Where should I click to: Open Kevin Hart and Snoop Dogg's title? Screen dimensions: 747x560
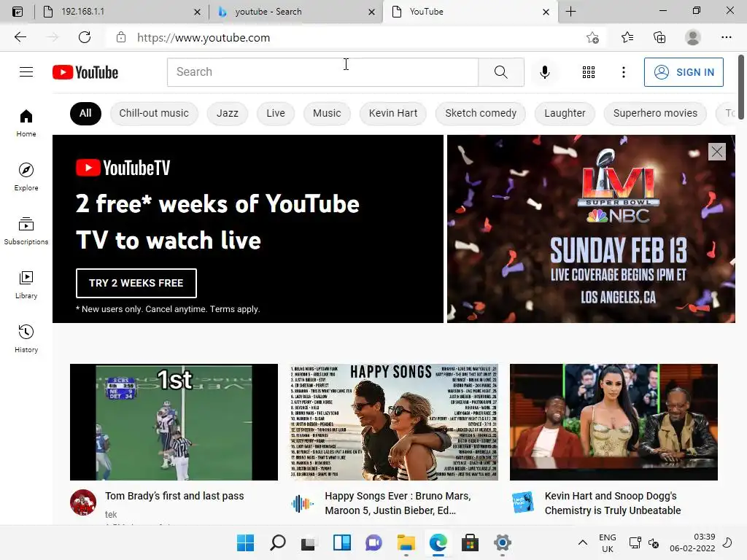[x=613, y=503]
